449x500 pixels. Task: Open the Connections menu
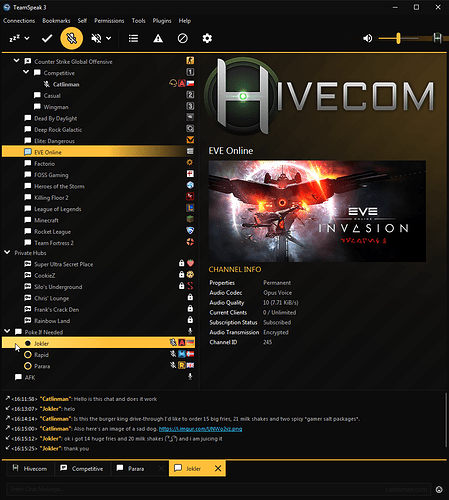click(x=19, y=21)
